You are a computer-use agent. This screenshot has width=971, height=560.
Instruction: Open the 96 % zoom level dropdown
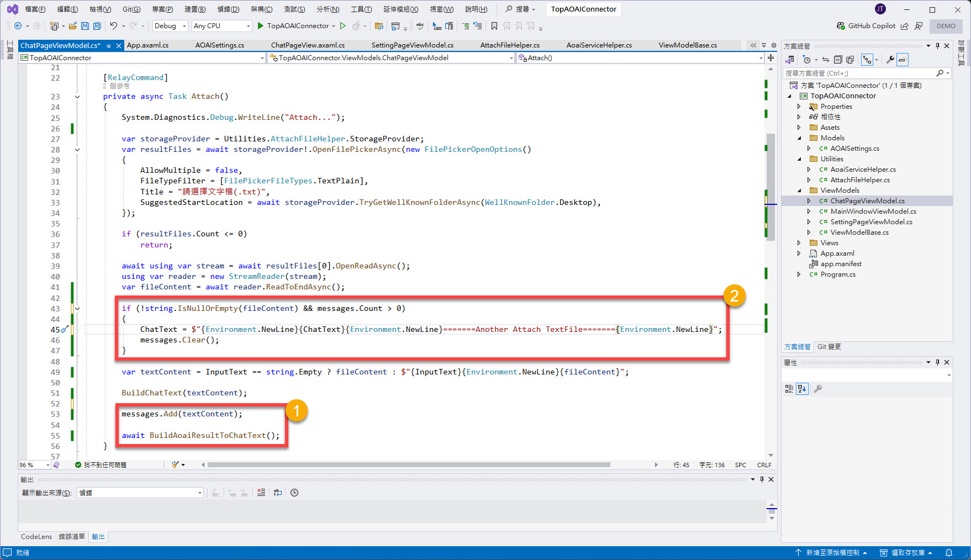pos(35,465)
